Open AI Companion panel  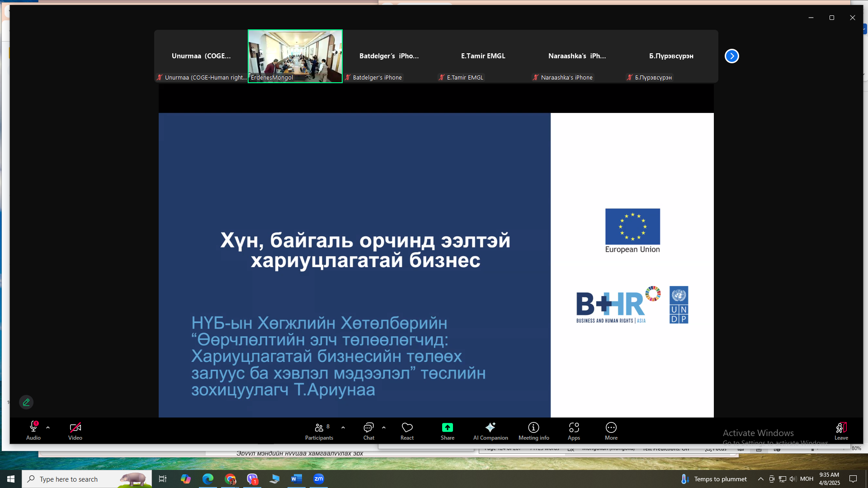pyautogui.click(x=490, y=431)
